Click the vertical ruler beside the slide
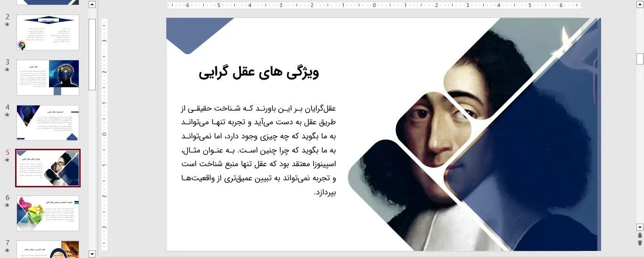The width and height of the screenshot is (644, 258). tap(104, 134)
